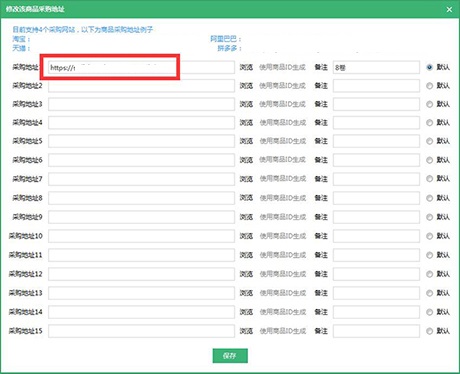Select 默认 radio for 采购地址3

pyautogui.click(x=429, y=104)
